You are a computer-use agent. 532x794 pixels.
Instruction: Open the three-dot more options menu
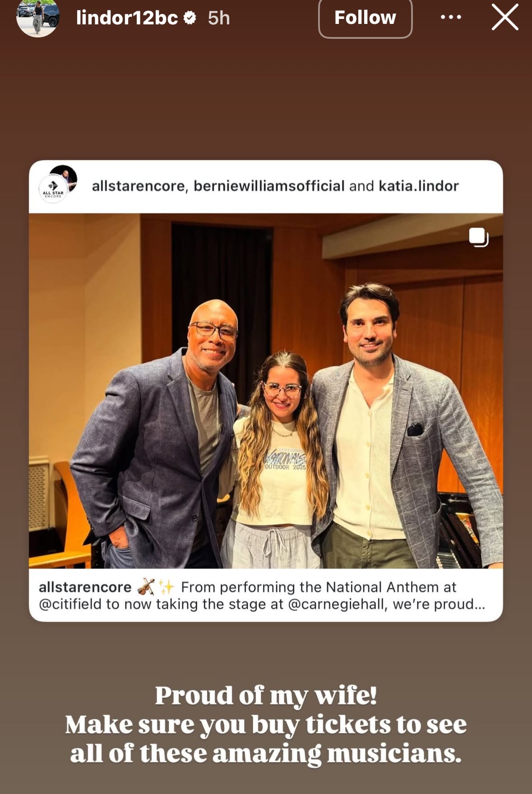451,17
